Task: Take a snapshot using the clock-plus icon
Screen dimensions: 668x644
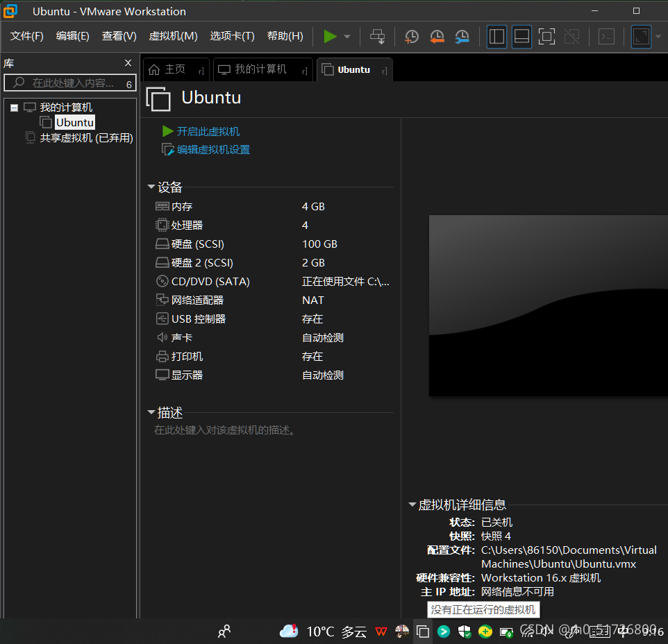Action: [411, 37]
